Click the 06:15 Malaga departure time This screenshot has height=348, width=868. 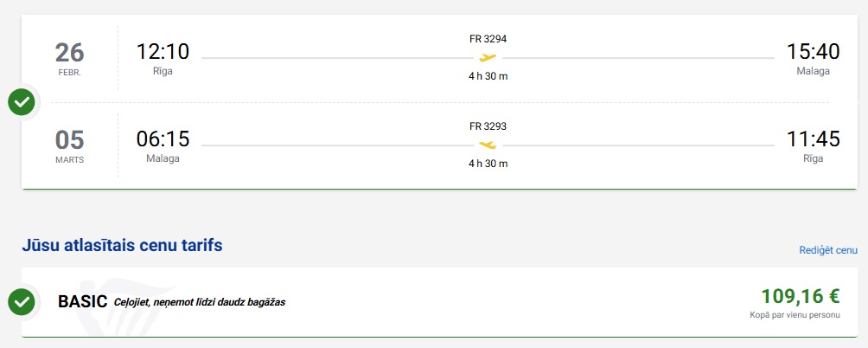point(163,139)
